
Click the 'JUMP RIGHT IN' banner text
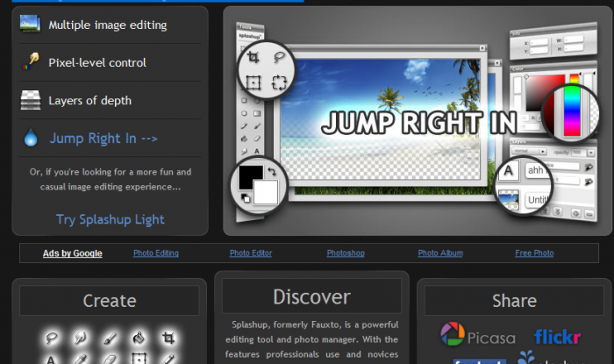[x=419, y=123]
